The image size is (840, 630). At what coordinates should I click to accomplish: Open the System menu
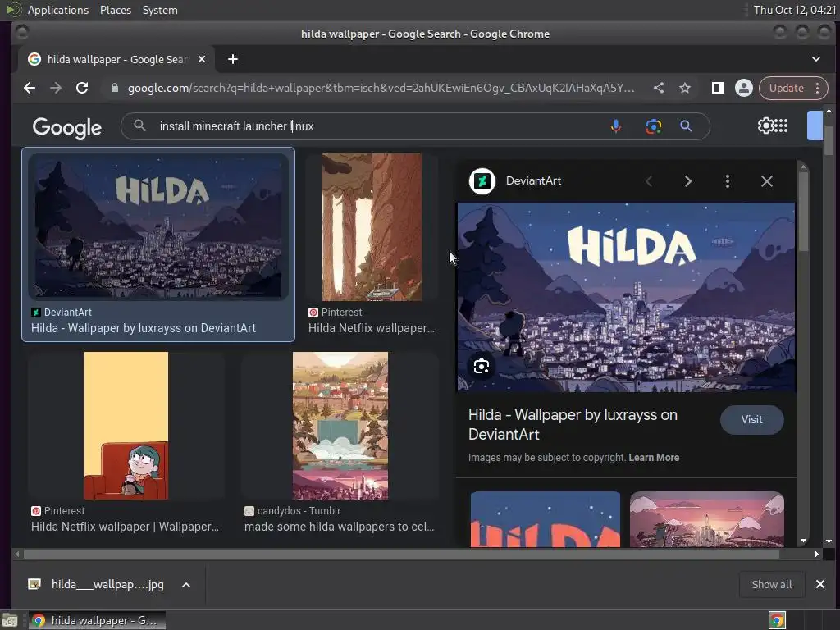click(160, 10)
